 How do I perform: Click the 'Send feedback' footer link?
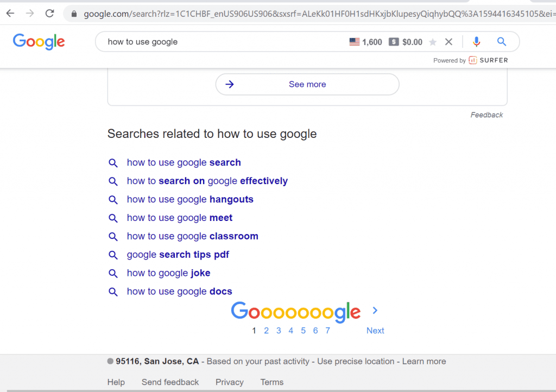[x=170, y=382]
